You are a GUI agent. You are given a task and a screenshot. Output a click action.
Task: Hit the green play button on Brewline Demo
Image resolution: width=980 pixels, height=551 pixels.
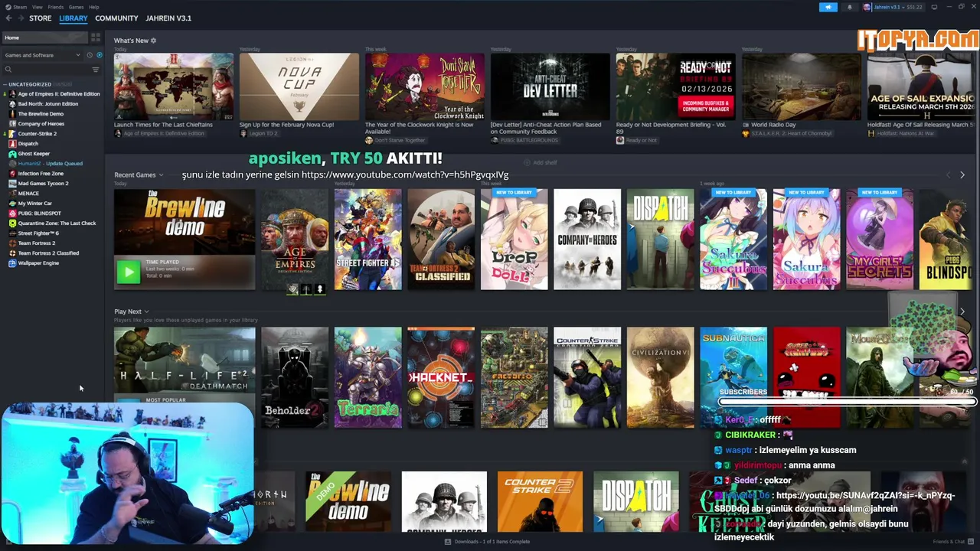click(x=128, y=271)
